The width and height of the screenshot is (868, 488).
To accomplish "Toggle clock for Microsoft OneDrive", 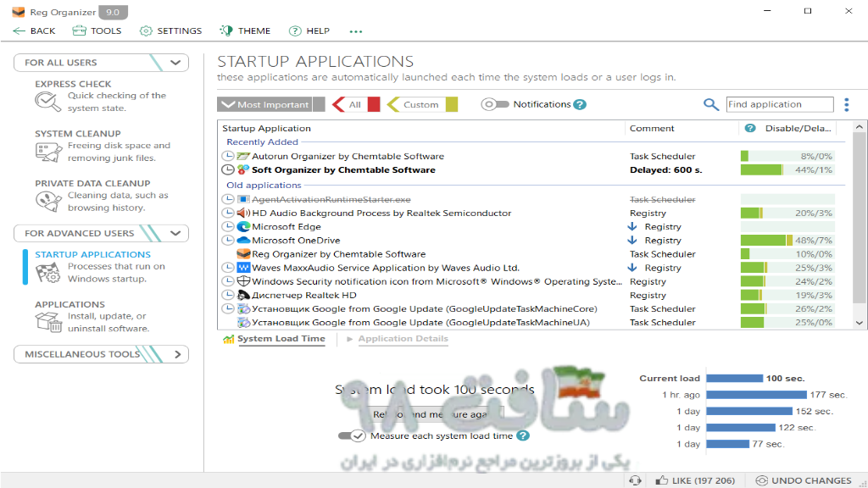I will click(x=227, y=240).
